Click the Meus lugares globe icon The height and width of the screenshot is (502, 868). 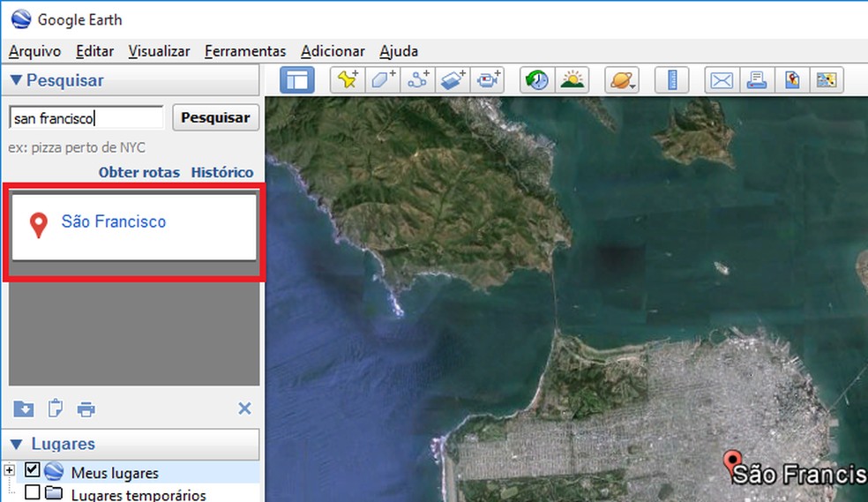pos(55,471)
